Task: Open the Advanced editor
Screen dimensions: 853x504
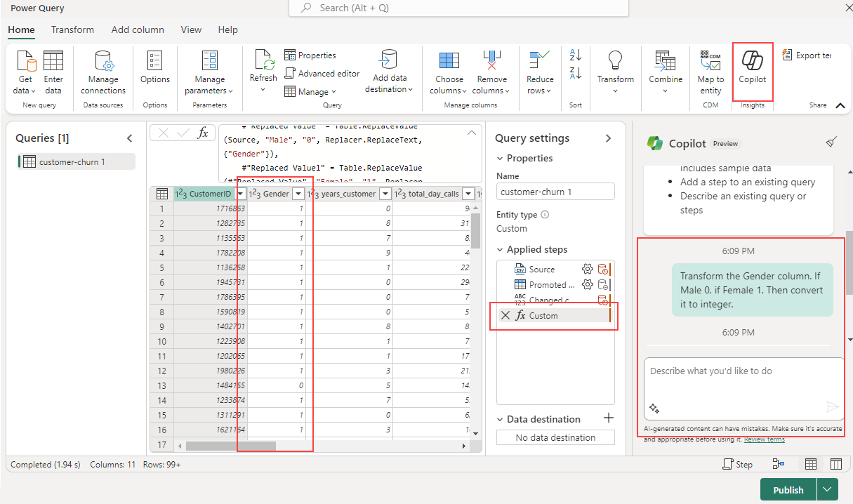Action: [x=322, y=74]
